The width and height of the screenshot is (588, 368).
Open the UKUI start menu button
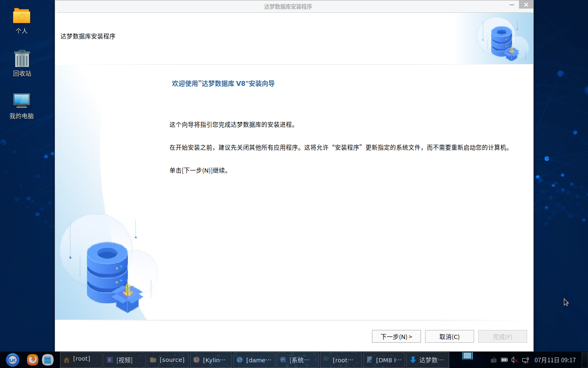point(13,360)
